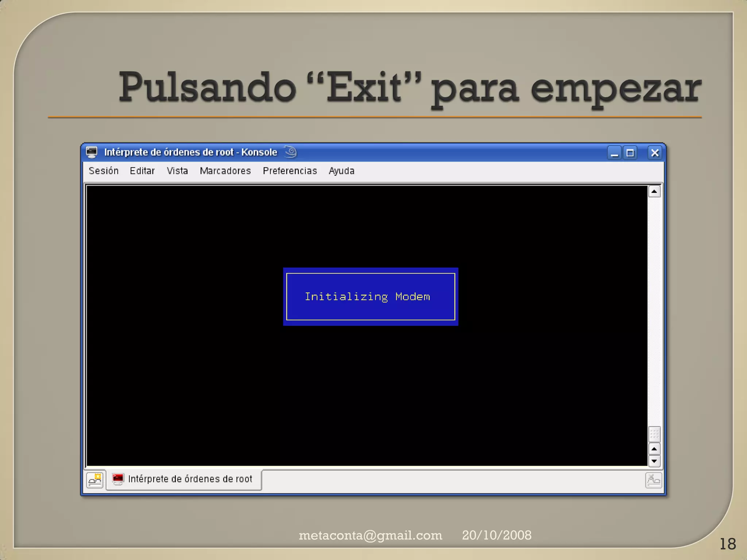Click the close session icon at bottom right
The height and width of the screenshot is (560, 747).
[653, 480]
